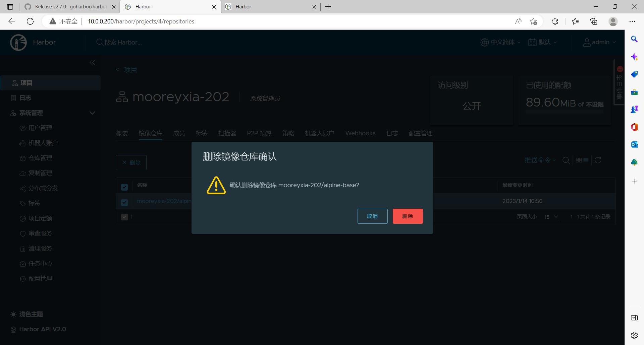Open a new browser tab
Viewport: 644px width, 345px height.
(328, 7)
